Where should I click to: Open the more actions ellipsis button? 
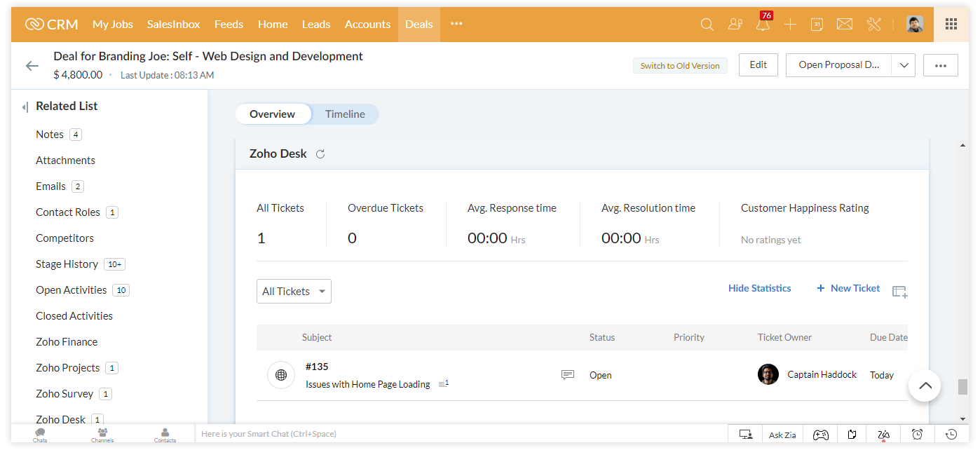click(x=941, y=65)
